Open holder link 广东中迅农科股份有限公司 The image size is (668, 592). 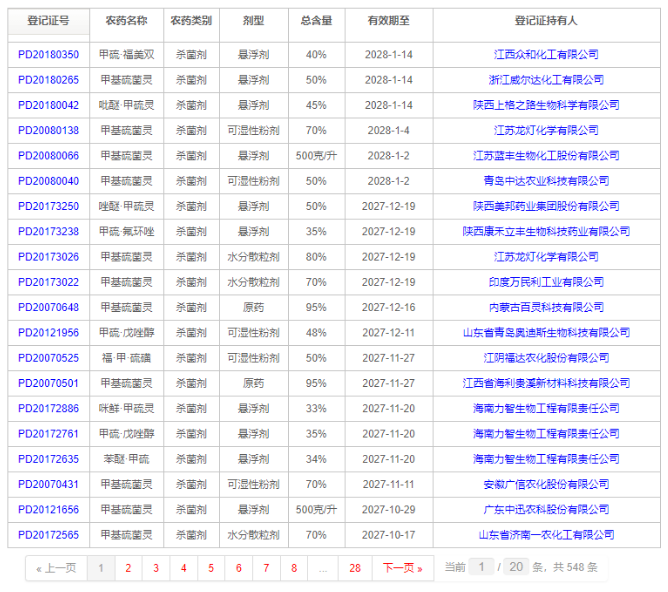click(546, 510)
